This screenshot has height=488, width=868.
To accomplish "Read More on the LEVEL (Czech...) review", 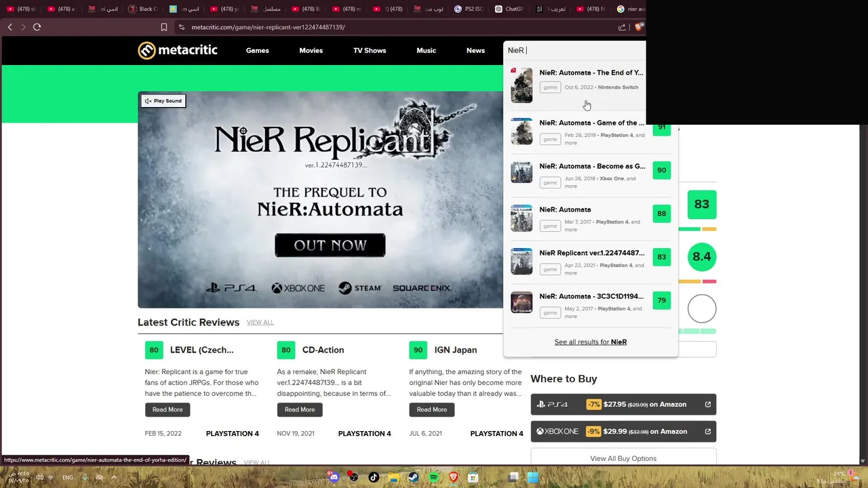I will (167, 409).
